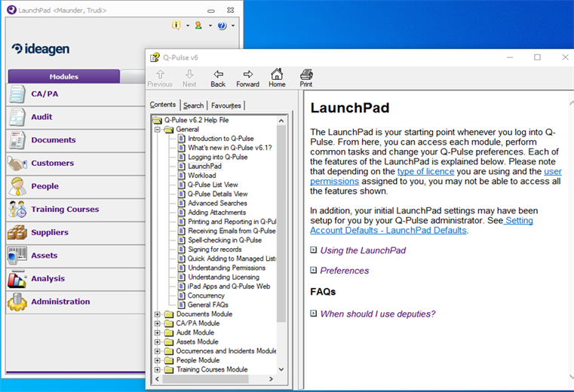
Task: Print the current help topic
Action: pyautogui.click(x=306, y=78)
